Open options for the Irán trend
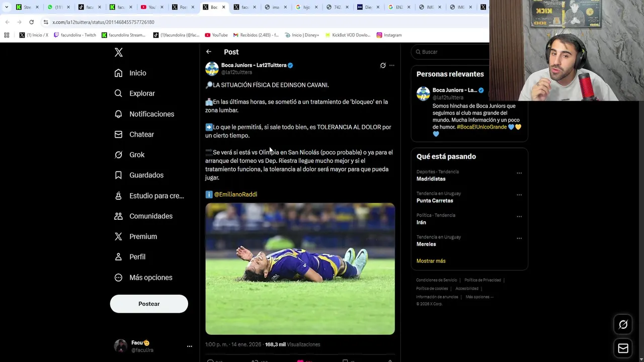Viewport: 644px width, 362px height. (x=519, y=217)
